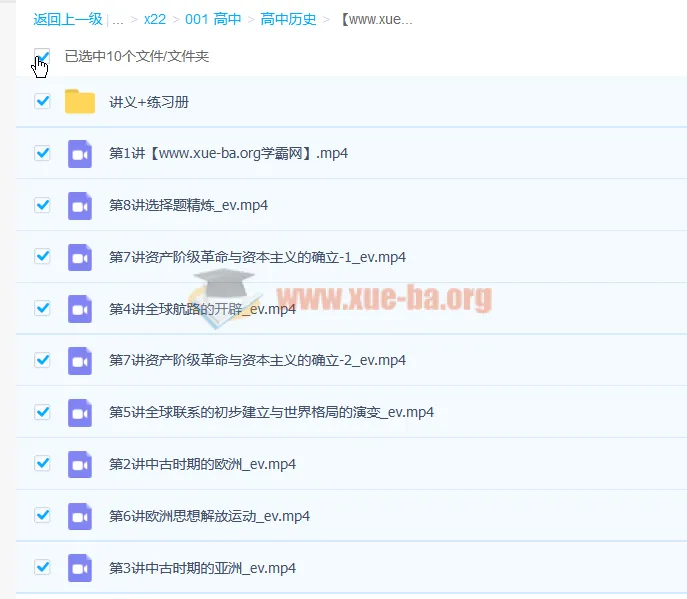This screenshot has width=687, height=599.
Task: Click video icon for 第7讲 确立-2 file
Action: pyautogui.click(x=79, y=360)
